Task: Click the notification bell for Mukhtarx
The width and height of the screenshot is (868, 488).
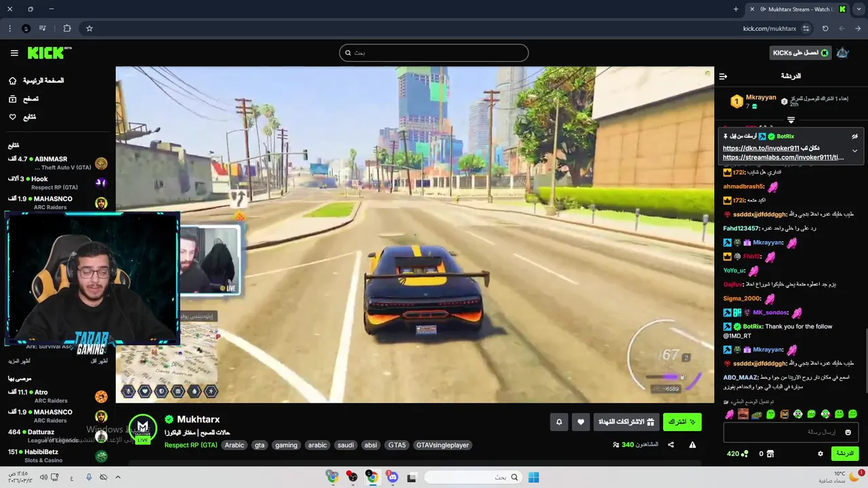Action: pos(559,422)
